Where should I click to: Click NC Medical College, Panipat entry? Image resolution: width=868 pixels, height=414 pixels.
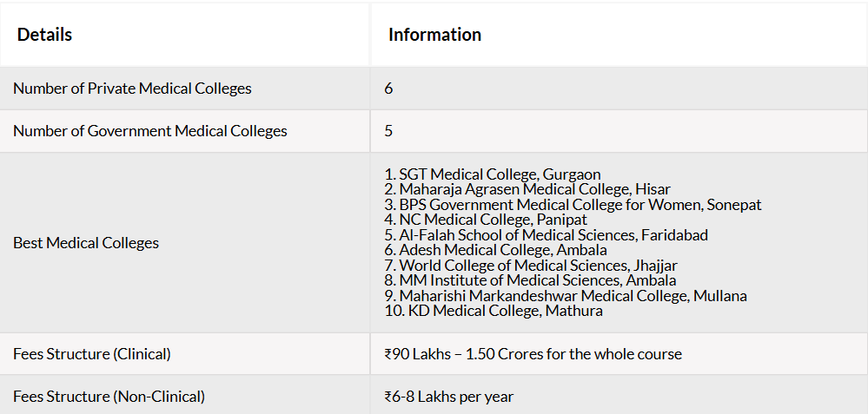[486, 220]
